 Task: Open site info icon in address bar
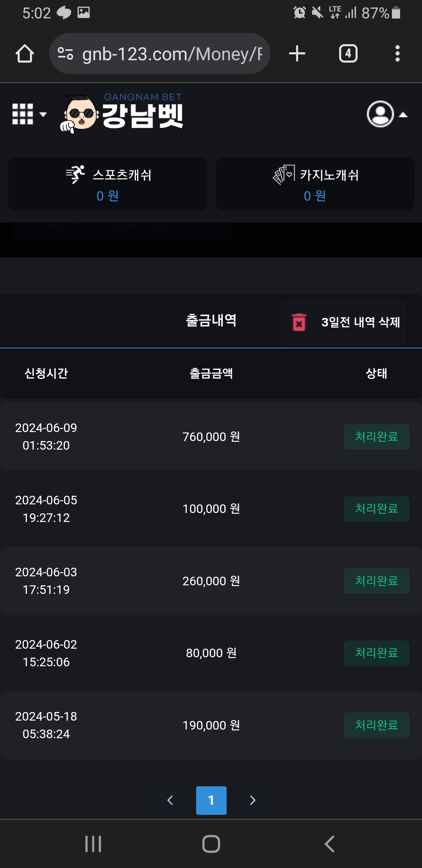65,54
